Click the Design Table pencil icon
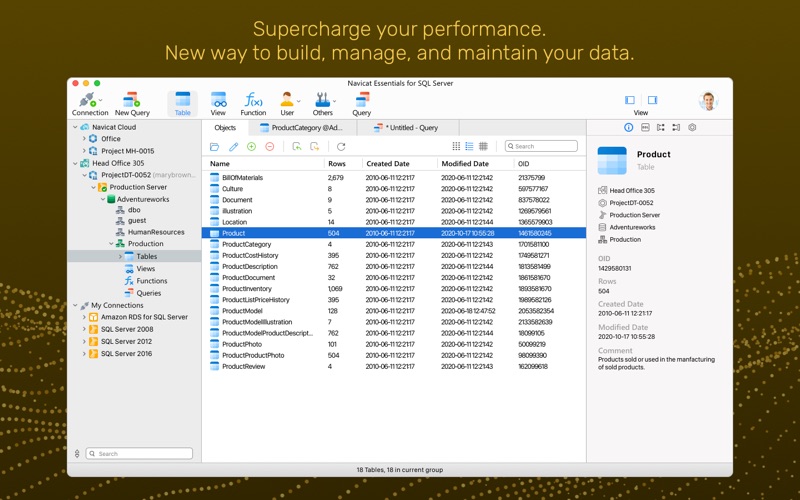 pos(233,147)
